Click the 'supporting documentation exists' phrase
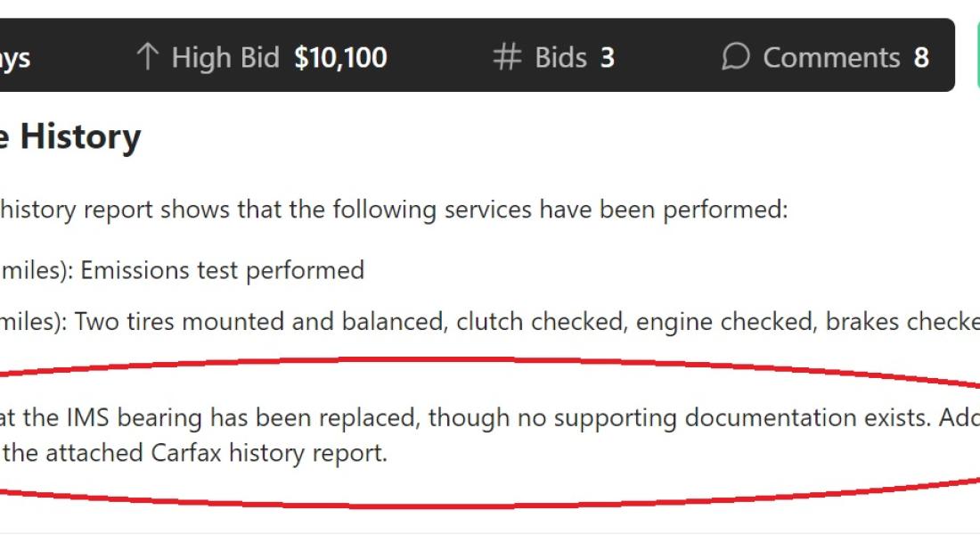Viewport: 980px width, 535px height. [x=742, y=418]
